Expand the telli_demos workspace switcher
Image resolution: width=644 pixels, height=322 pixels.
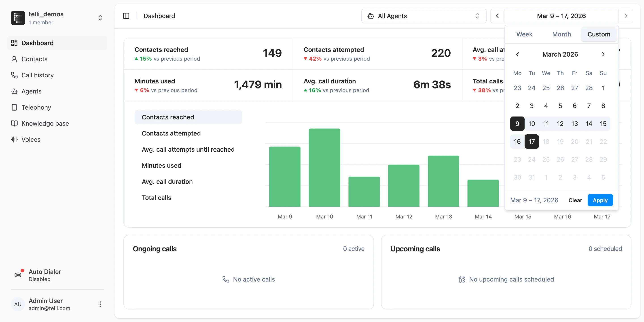pyautogui.click(x=100, y=18)
